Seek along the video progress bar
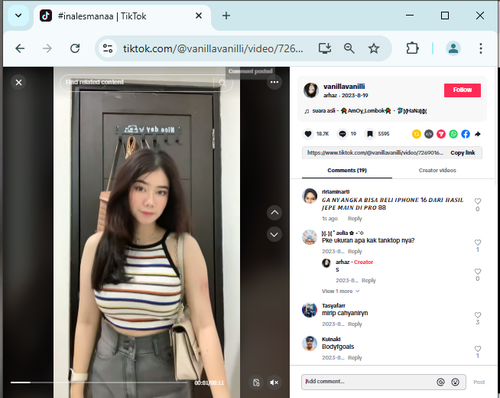 click(100, 382)
